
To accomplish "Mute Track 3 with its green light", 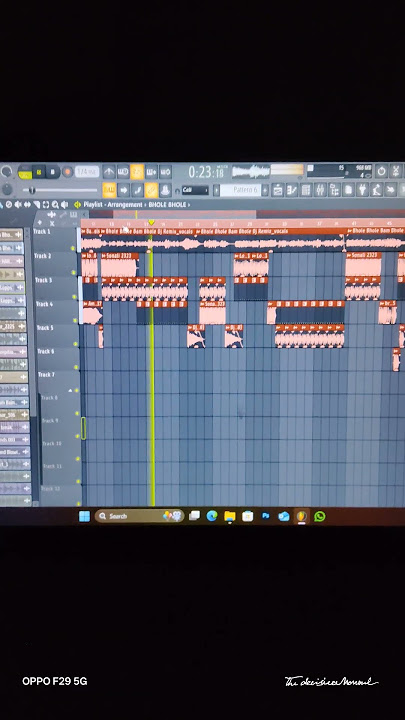I will (x=73, y=297).
